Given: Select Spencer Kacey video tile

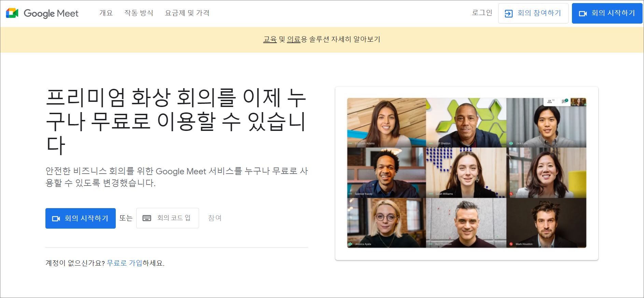Looking at the screenshot, I should pos(387,173).
